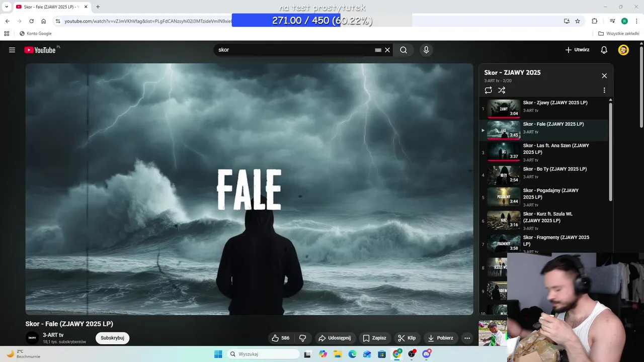Click the Klip clip button
Screen dimensions: 644x362
click(407, 338)
